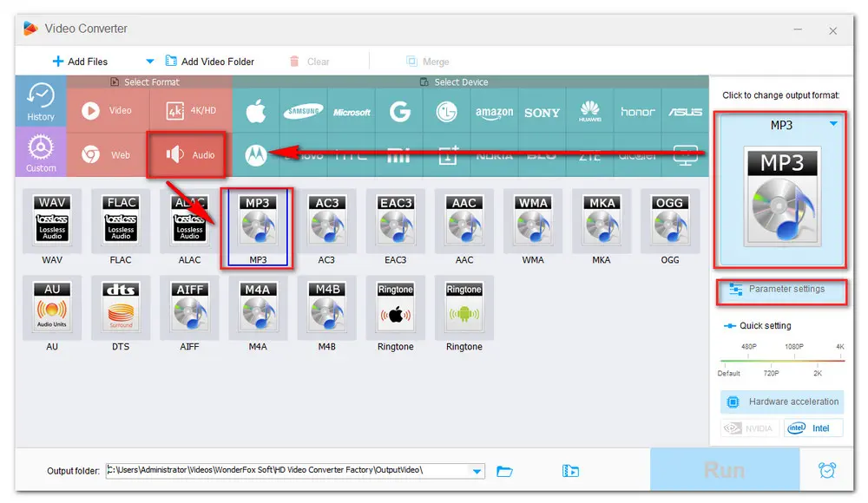Open the Apple device category
The image size is (868, 503).
[x=256, y=112]
